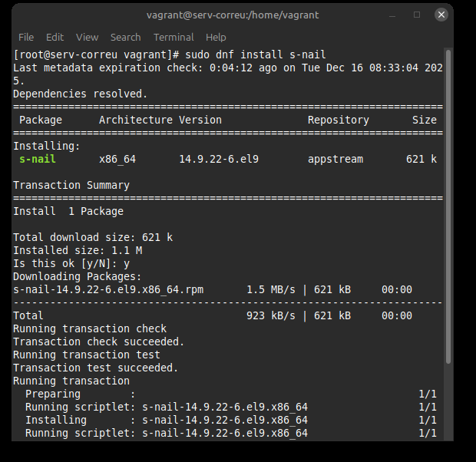The image size is (476, 462).
Task: Click the "Dependencies resolved." line
Action: (x=80, y=94)
